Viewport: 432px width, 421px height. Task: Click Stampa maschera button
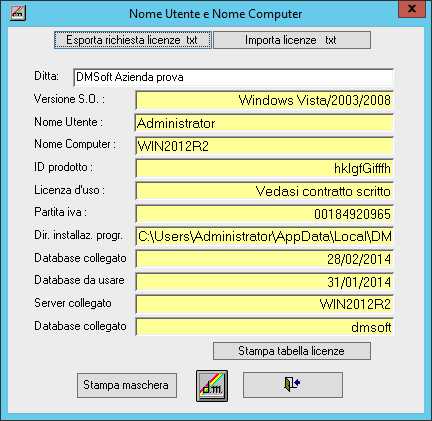point(127,385)
